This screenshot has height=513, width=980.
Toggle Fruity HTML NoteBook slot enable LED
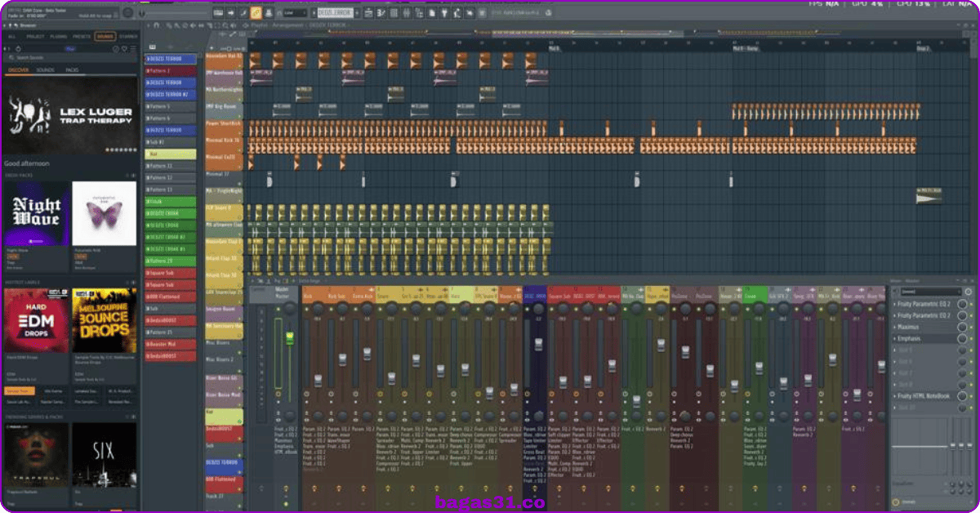(x=972, y=396)
